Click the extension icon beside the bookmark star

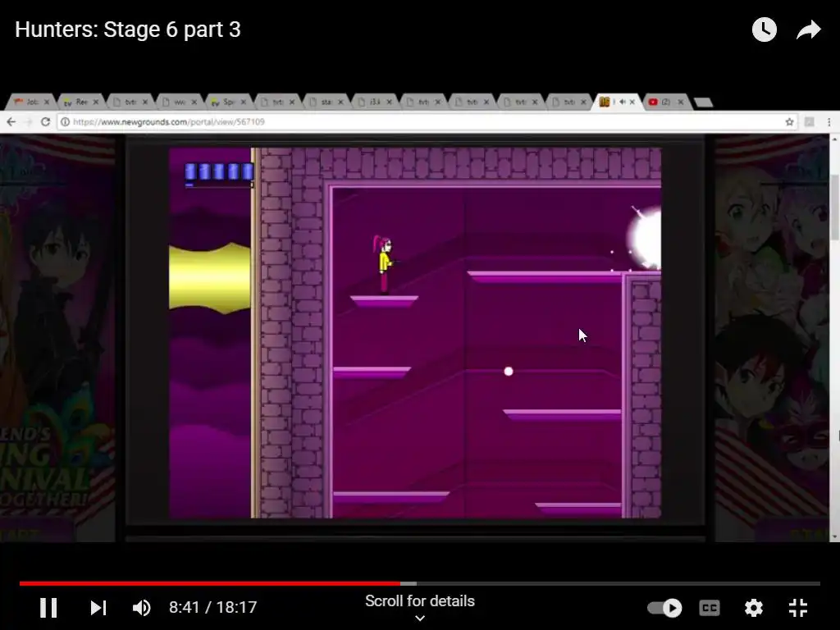(810, 121)
